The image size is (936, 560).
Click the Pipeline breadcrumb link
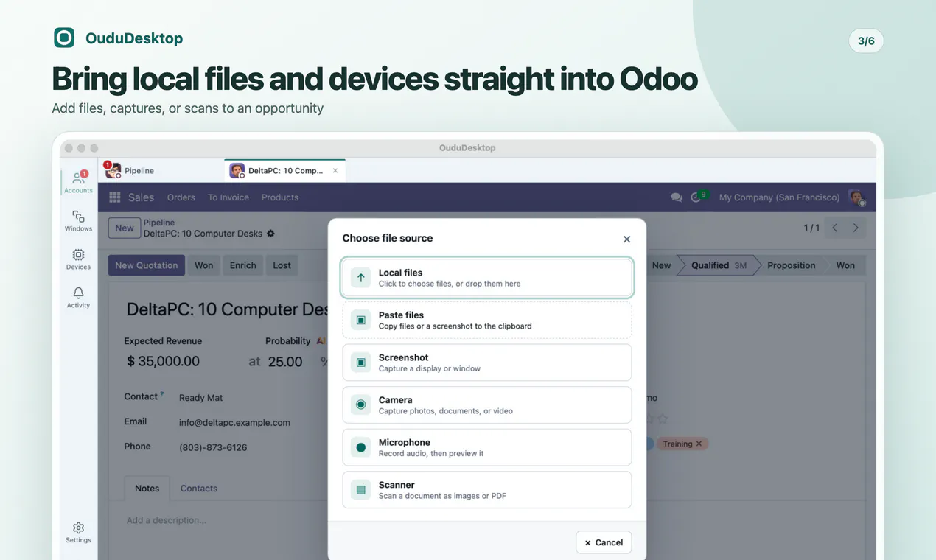[x=159, y=223]
